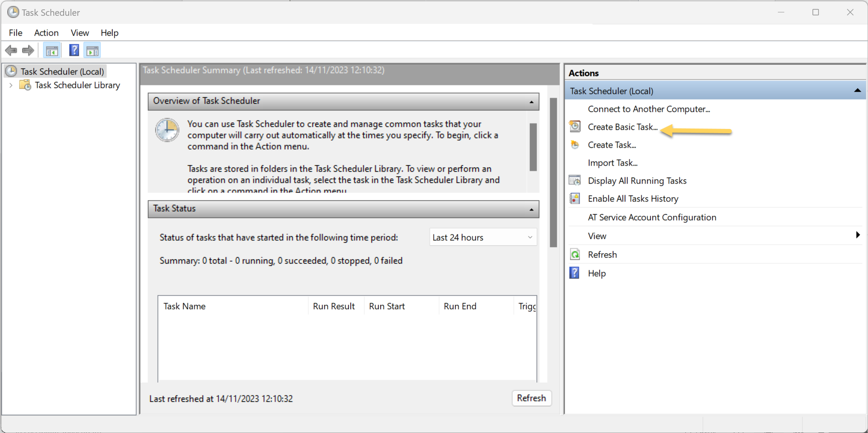This screenshot has width=868, height=433.
Task: Click the Actions pane header
Action: coord(715,73)
